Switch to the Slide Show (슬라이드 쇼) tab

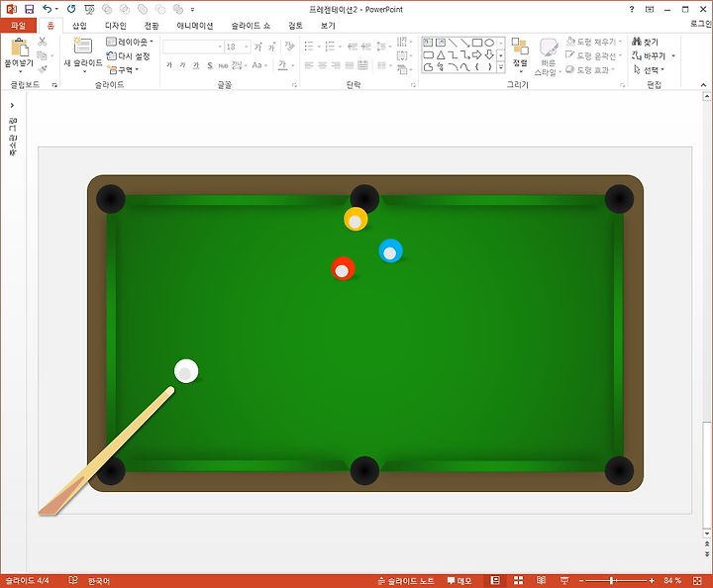click(251, 26)
